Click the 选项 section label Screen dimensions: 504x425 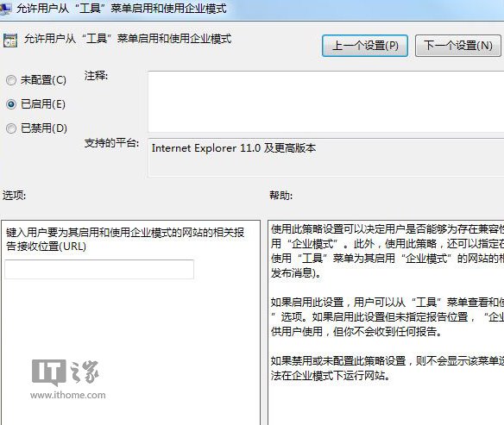(x=14, y=195)
